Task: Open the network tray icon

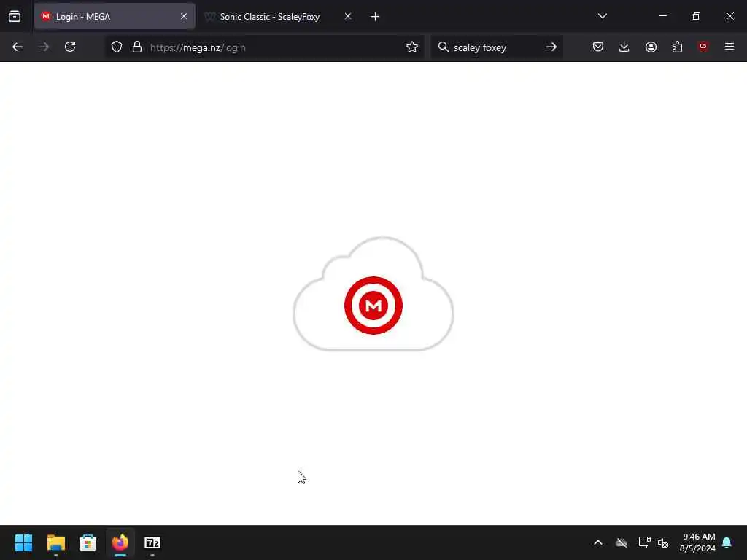Action: pyautogui.click(x=644, y=542)
